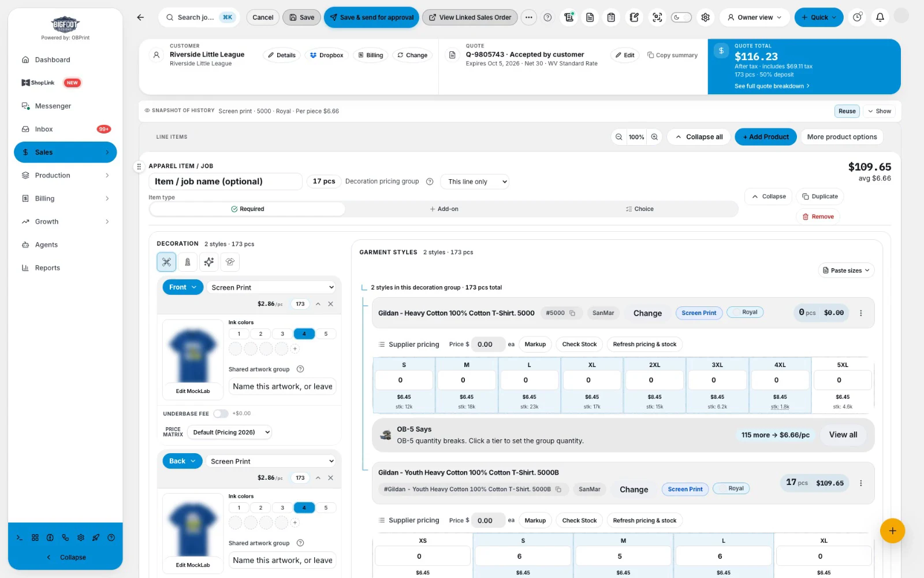Zoom out line items with minus magnifier
The width and height of the screenshot is (924, 578).
tap(619, 137)
